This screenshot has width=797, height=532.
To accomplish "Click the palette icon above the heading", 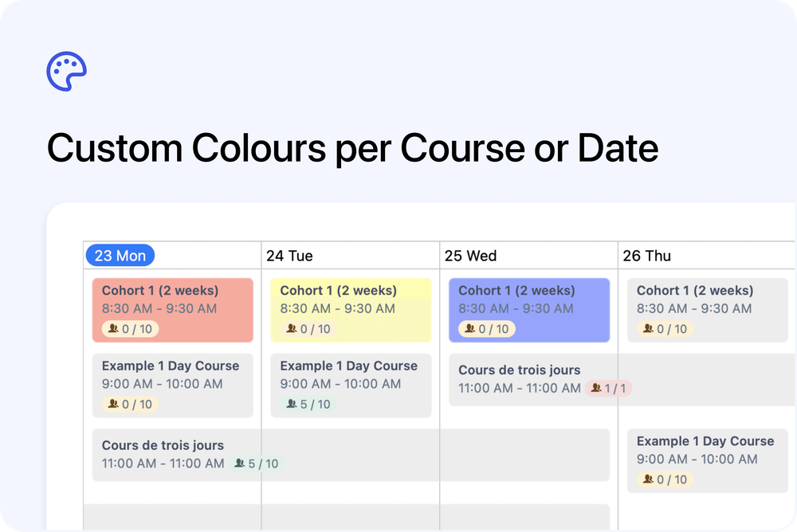I will tap(66, 72).
